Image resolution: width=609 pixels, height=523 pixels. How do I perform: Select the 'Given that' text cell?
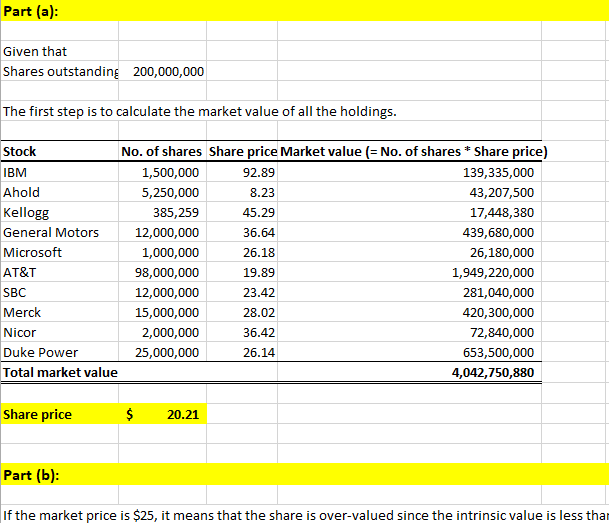coord(36,51)
